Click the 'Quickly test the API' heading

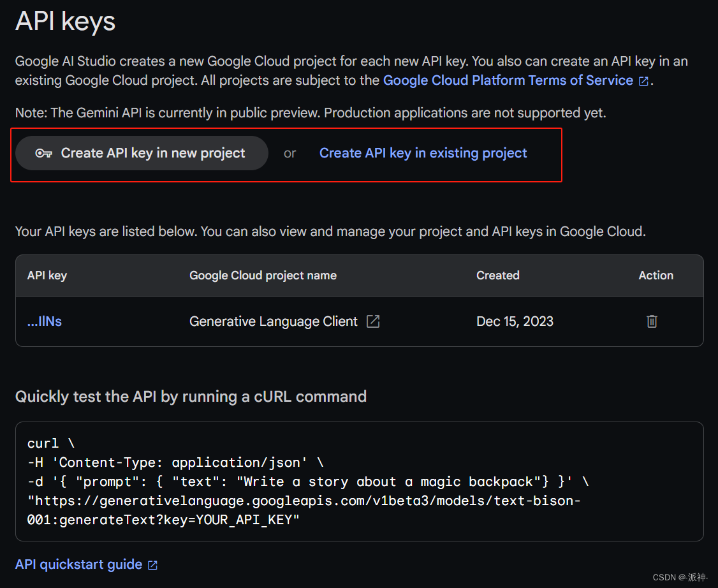[191, 396]
